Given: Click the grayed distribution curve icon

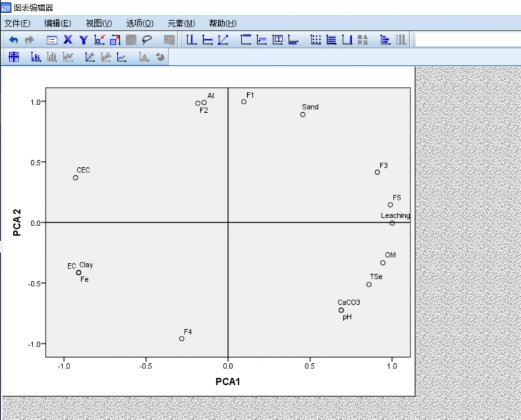Looking at the screenshot, I should [144, 57].
